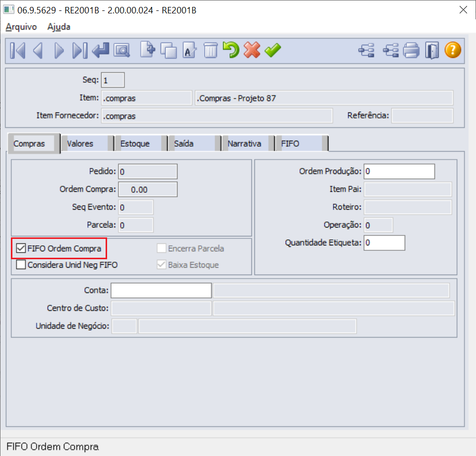Click the Pedido field
Viewport: 476px width, 456px height.
(148, 171)
